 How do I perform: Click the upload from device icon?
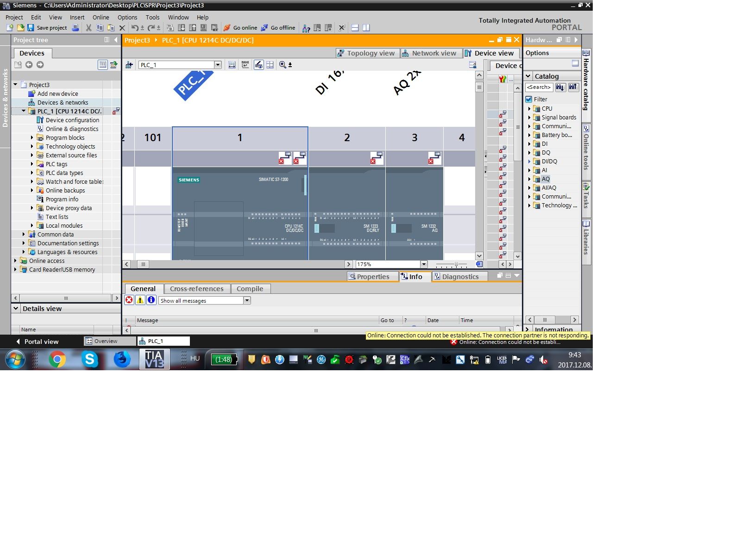coord(193,28)
